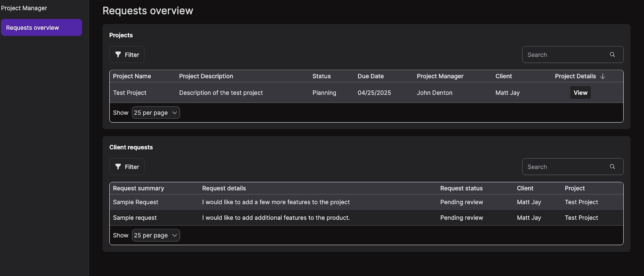
Task: Click magnifier icon in Projects search
Action: pyautogui.click(x=612, y=55)
